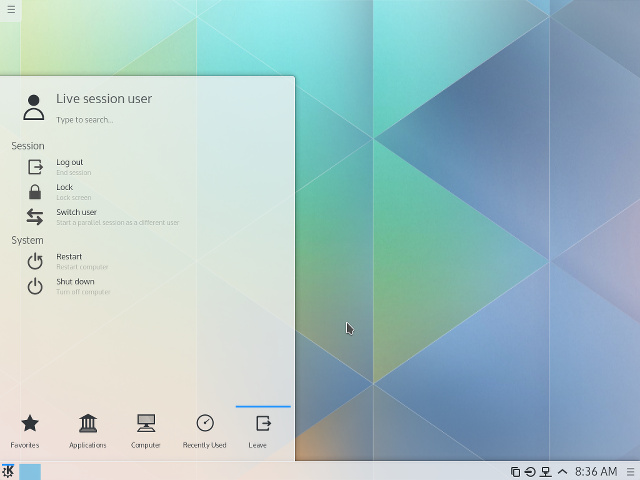Click the search field under user name
Viewport: 640px width, 480px height.
(x=120, y=120)
